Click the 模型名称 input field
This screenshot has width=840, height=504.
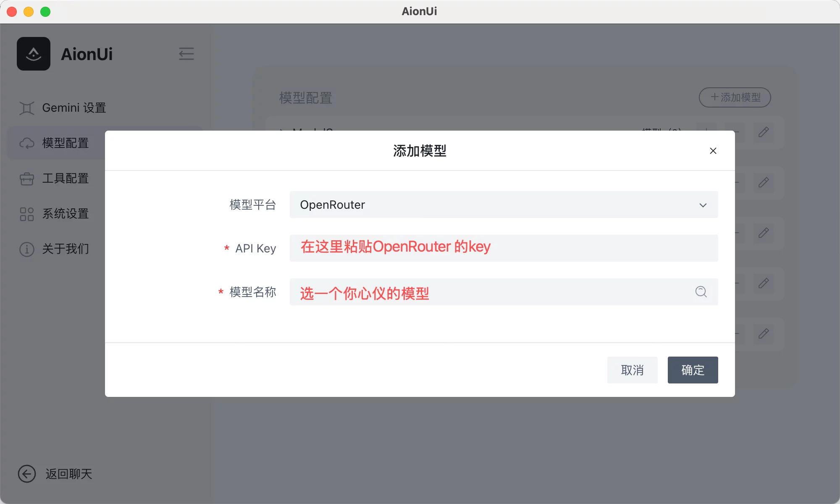tap(504, 292)
